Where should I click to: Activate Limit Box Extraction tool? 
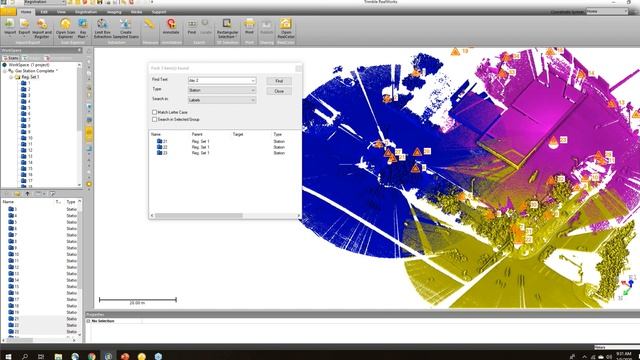click(102, 28)
